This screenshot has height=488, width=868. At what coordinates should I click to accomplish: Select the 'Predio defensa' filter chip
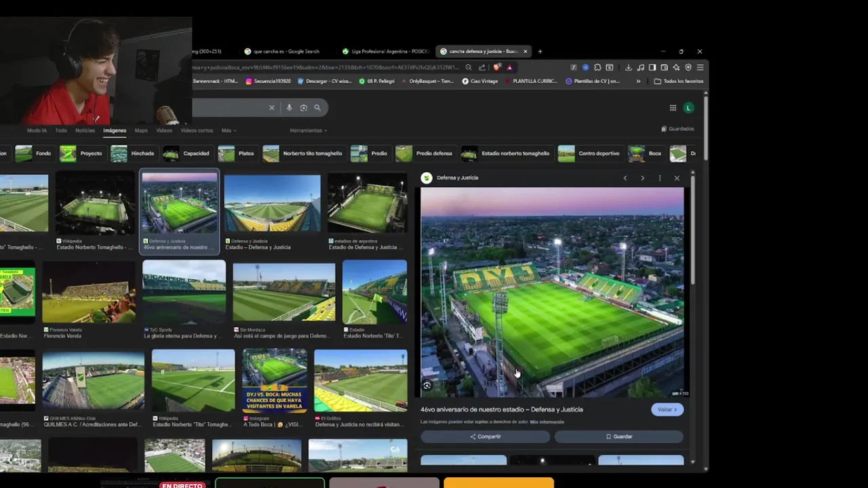pyautogui.click(x=425, y=153)
